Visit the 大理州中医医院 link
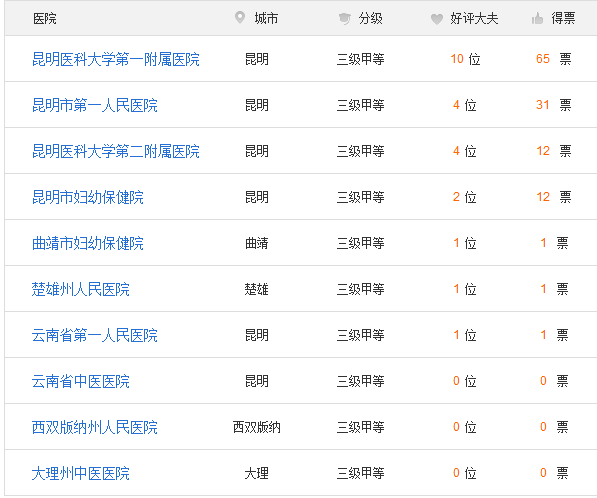 (x=81, y=473)
